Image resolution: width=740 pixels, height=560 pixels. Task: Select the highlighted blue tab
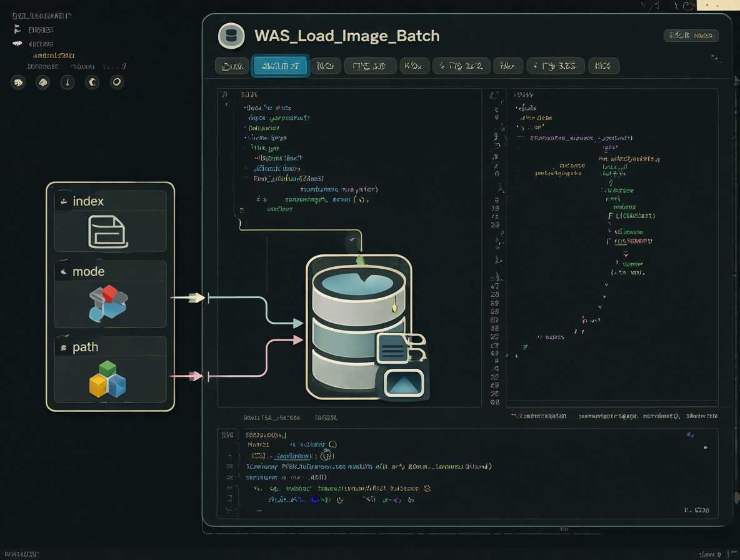(281, 66)
